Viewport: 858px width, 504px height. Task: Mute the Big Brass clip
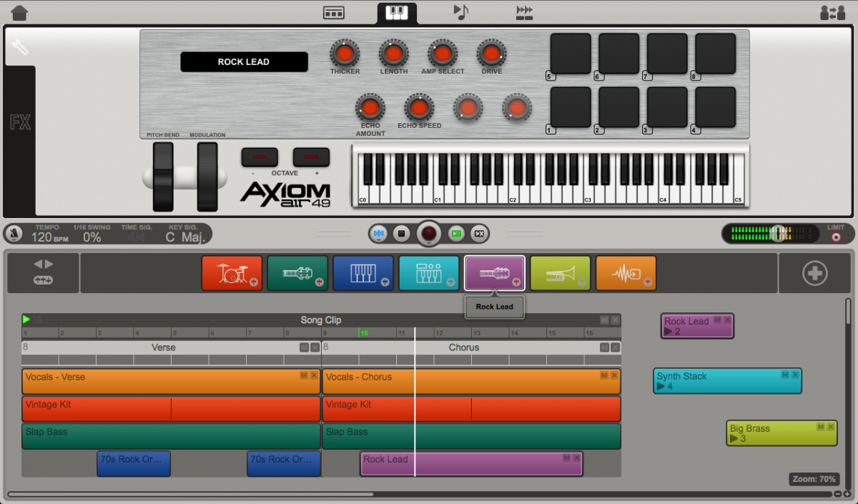[x=821, y=427]
